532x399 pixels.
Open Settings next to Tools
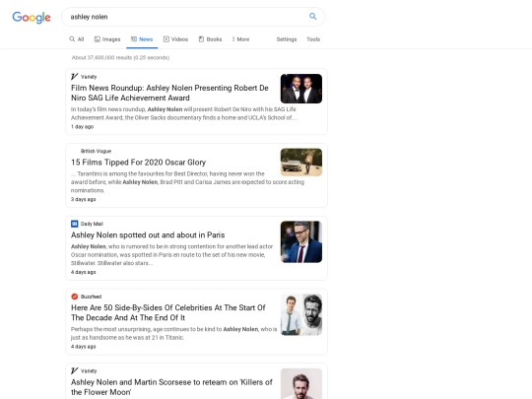(x=287, y=39)
